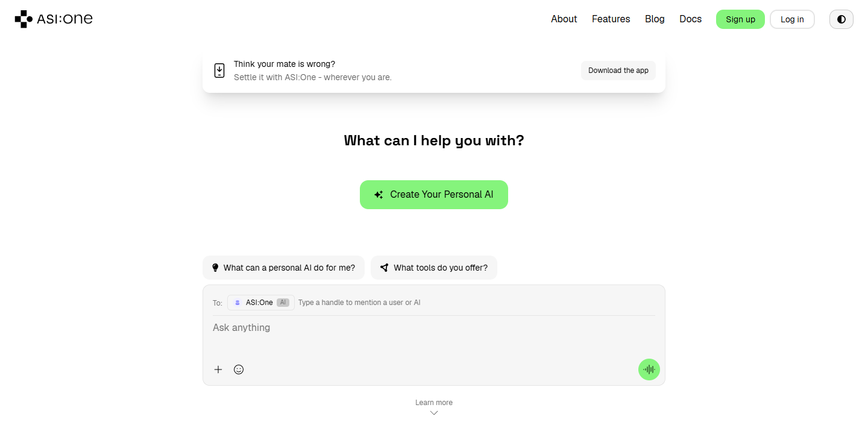This screenshot has height=434, width=868.
Task: Click the Sign up button
Action: pyautogui.click(x=740, y=19)
